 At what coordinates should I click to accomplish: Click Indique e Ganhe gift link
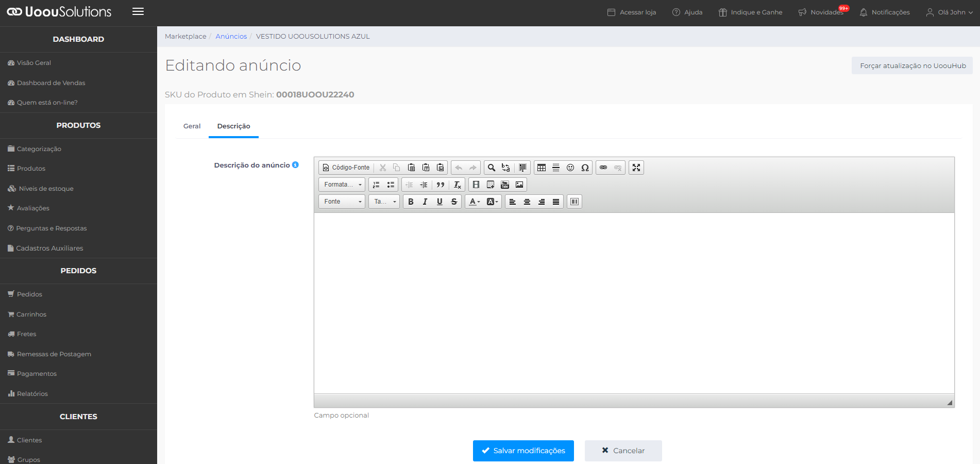pos(751,12)
